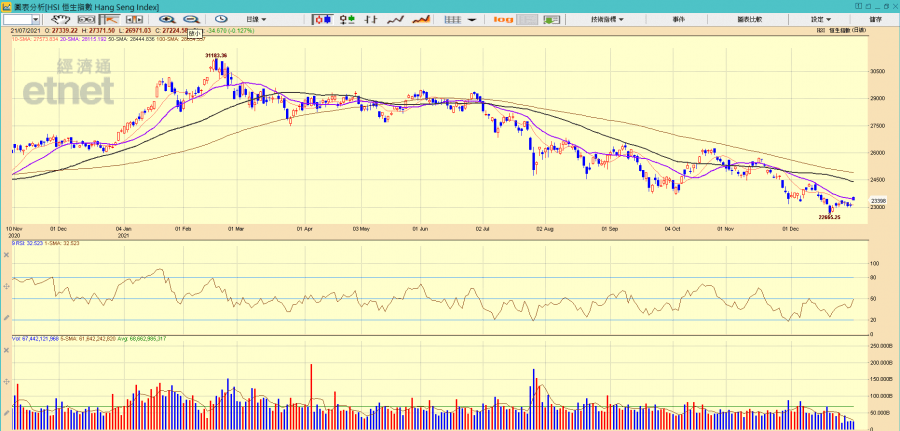Open the 設定 settings dropdown
The height and width of the screenshot is (431, 900).
[820, 19]
